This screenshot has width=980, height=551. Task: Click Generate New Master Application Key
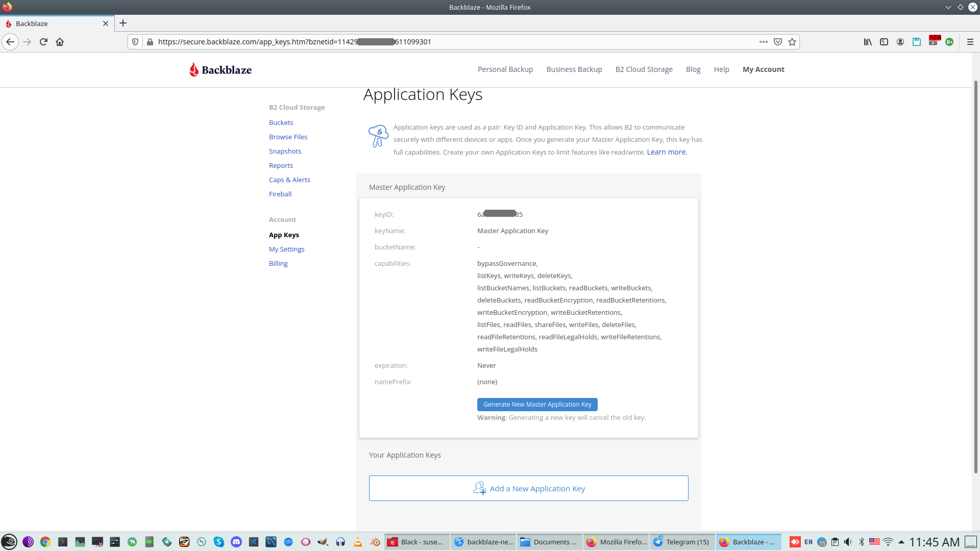pos(537,404)
